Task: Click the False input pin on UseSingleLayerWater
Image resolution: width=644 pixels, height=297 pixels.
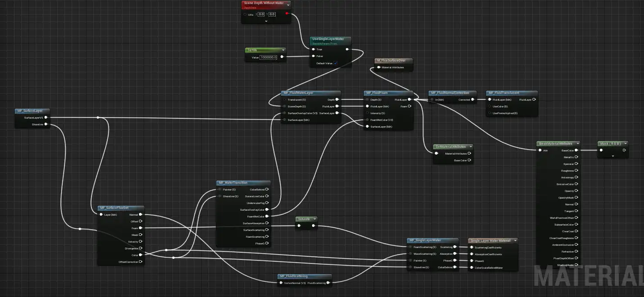Action: (x=313, y=56)
